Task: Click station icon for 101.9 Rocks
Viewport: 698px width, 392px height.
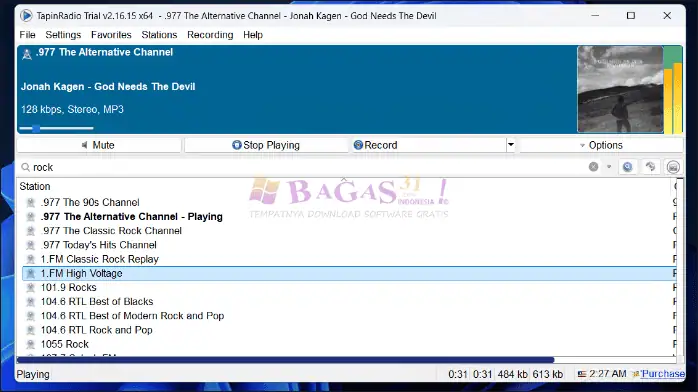Action: coord(31,288)
